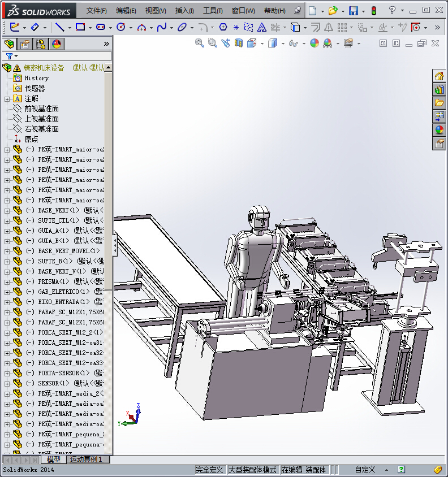
Task: Toggle the pin next to the help menu
Action: click(x=298, y=11)
